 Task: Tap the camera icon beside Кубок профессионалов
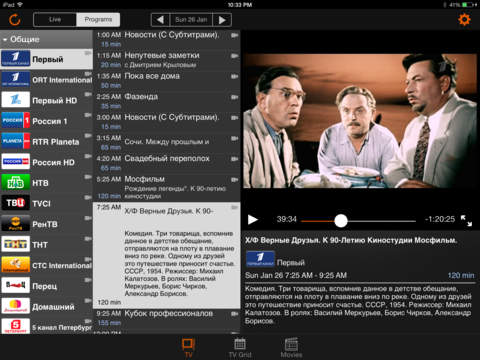(x=235, y=314)
